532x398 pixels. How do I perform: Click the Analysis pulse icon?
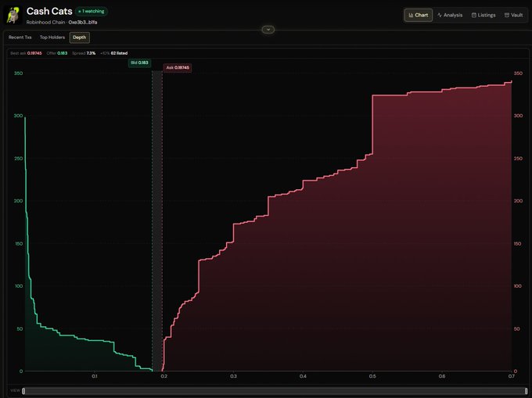point(440,16)
